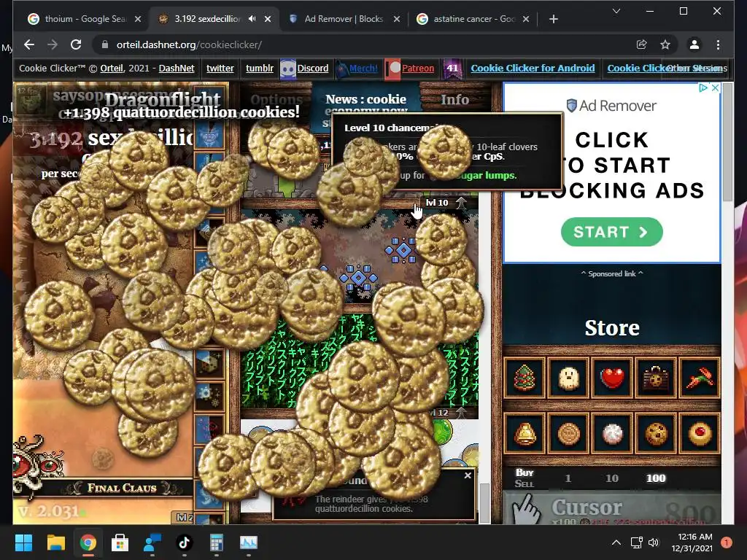The width and height of the screenshot is (747, 560).
Task: Close the Cookie Clicker browser tab
Action: pyautogui.click(x=268, y=19)
